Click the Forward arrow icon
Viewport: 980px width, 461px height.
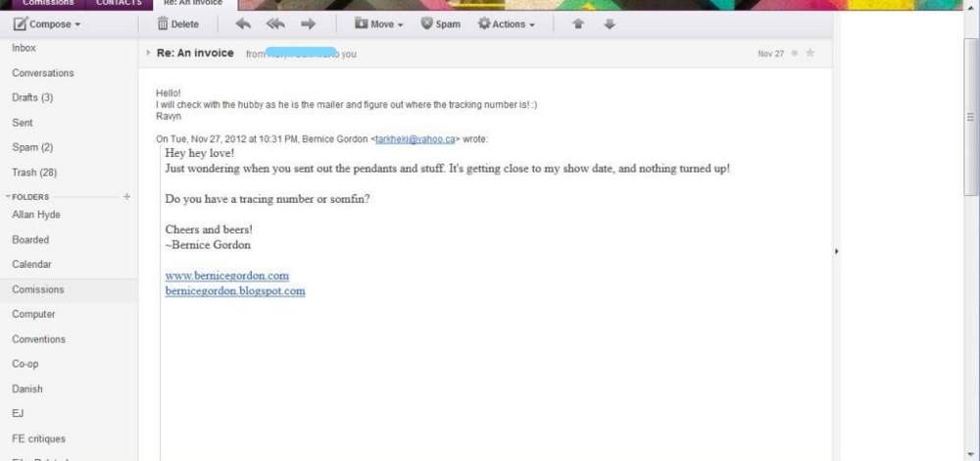[308, 25]
